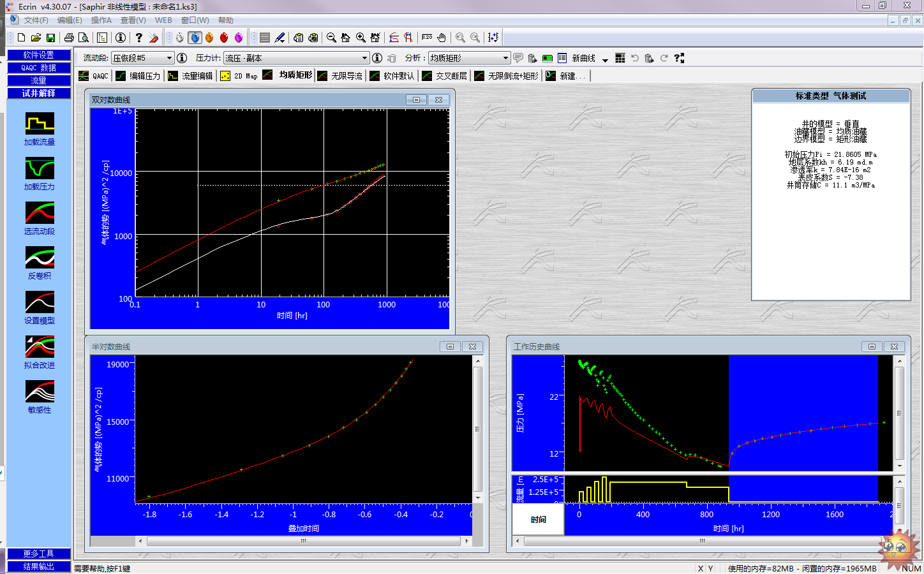The height and width of the screenshot is (574, 924).
Task: Switch to the QAQC tab
Action: click(x=94, y=76)
